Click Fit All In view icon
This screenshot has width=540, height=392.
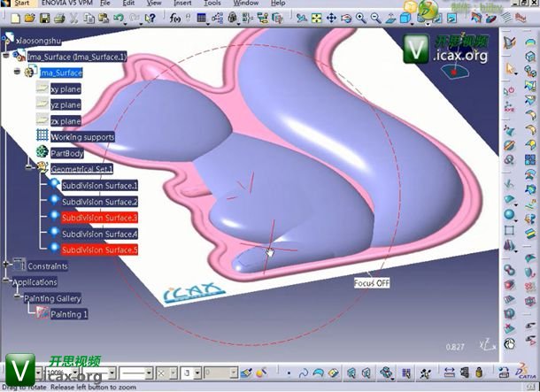[317, 18]
